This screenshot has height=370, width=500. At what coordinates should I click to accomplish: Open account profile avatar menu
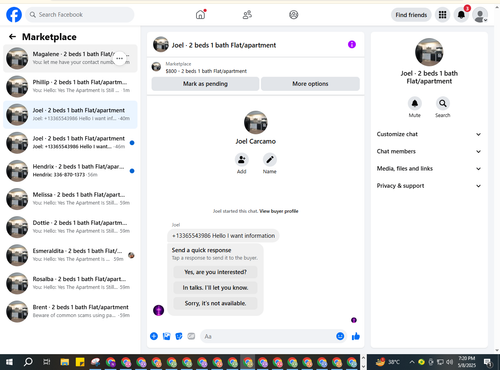point(480,15)
